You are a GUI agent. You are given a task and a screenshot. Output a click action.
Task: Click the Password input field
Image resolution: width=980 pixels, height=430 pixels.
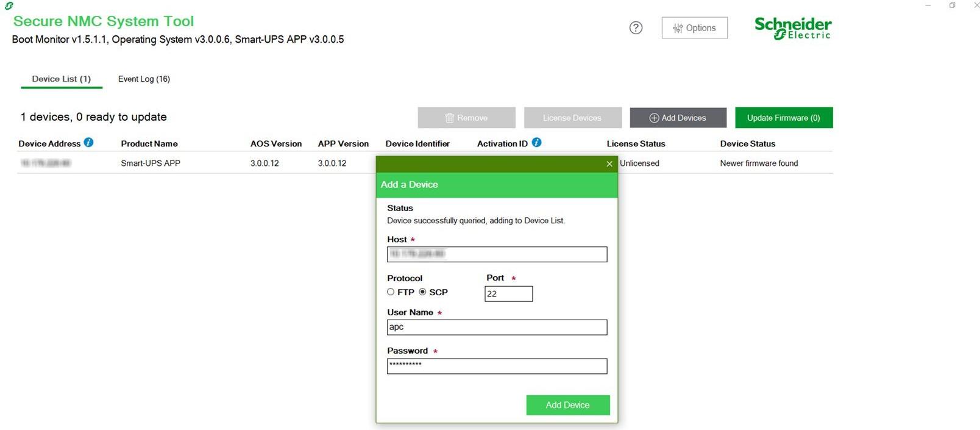click(x=497, y=366)
